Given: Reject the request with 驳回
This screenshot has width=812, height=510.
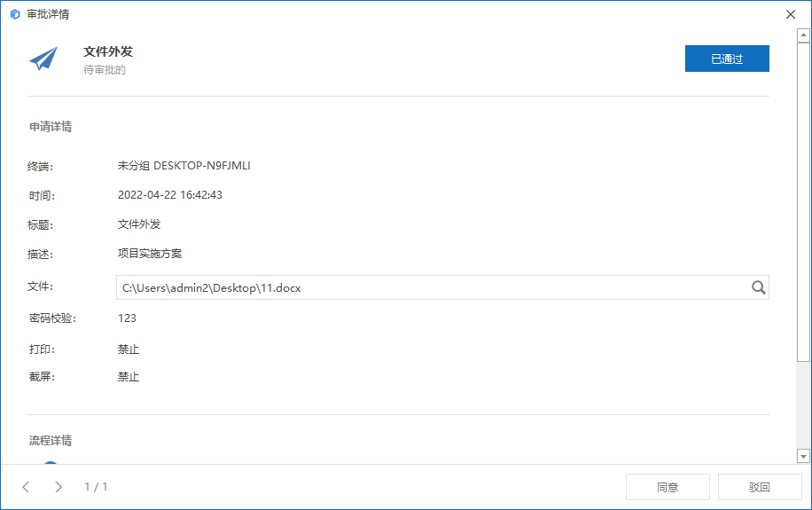Looking at the screenshot, I should coord(759,487).
